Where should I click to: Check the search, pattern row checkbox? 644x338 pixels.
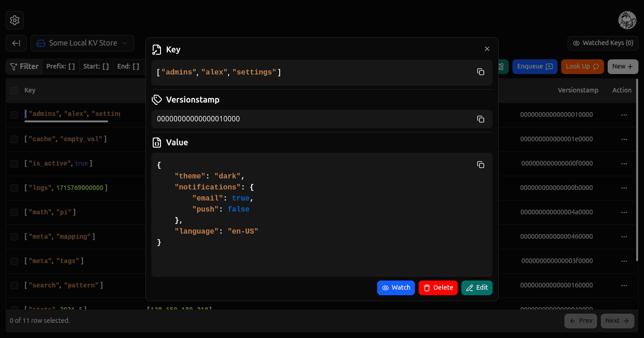[x=14, y=286]
